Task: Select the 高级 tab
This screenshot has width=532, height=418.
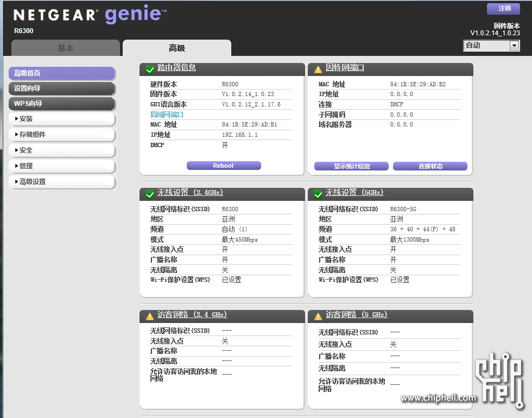Action: coord(177,48)
